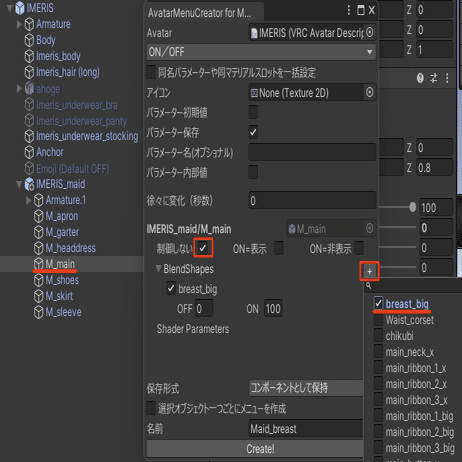The image size is (462, 462).
Task: Click the plus button to add BlendShapes
Action: click(369, 271)
